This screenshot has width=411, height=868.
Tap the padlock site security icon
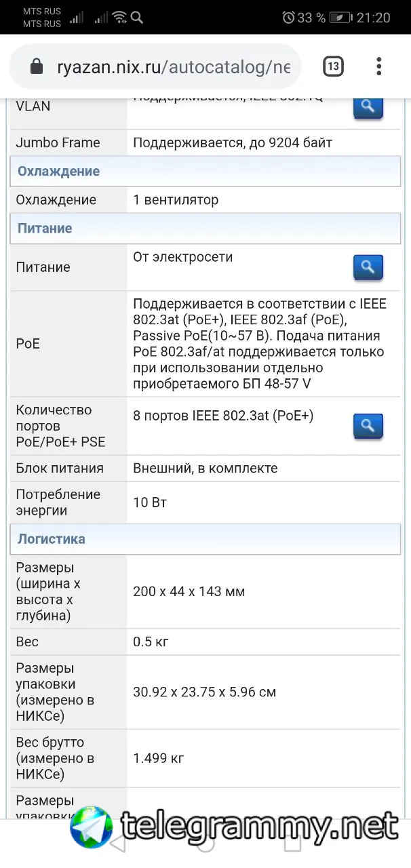click(37, 66)
